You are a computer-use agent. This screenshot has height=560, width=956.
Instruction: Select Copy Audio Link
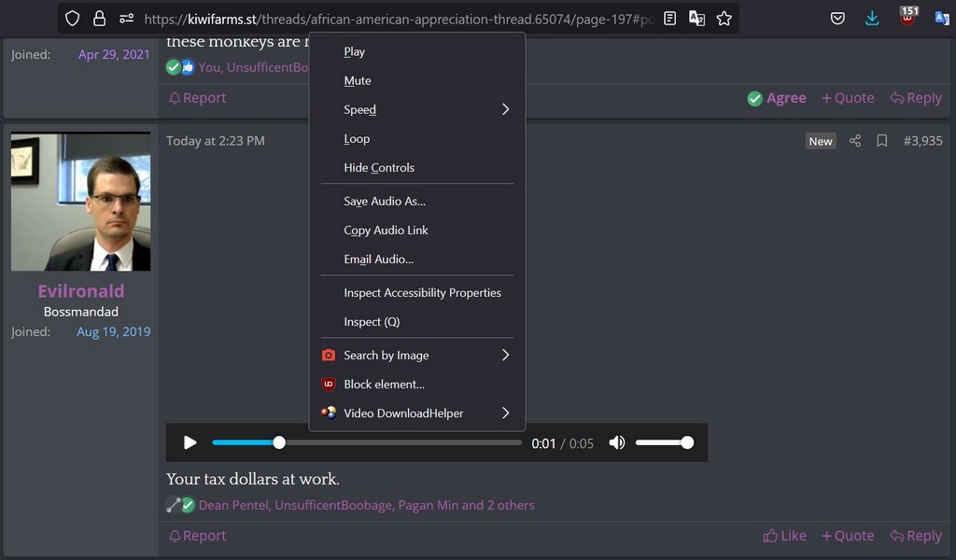pyautogui.click(x=417, y=231)
